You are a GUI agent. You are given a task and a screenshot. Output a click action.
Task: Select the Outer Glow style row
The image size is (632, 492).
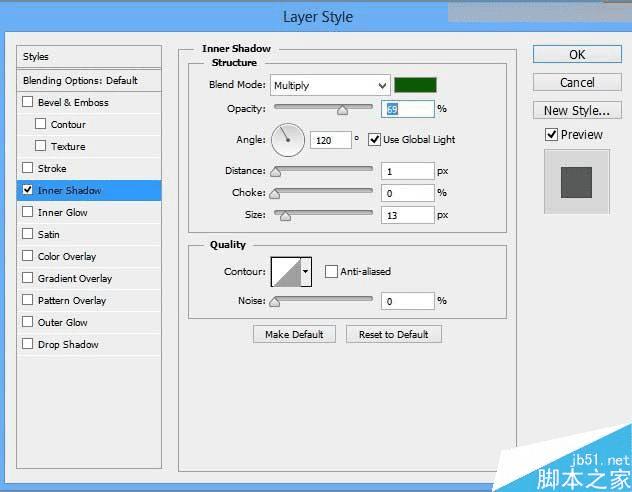pyautogui.click(x=89, y=322)
